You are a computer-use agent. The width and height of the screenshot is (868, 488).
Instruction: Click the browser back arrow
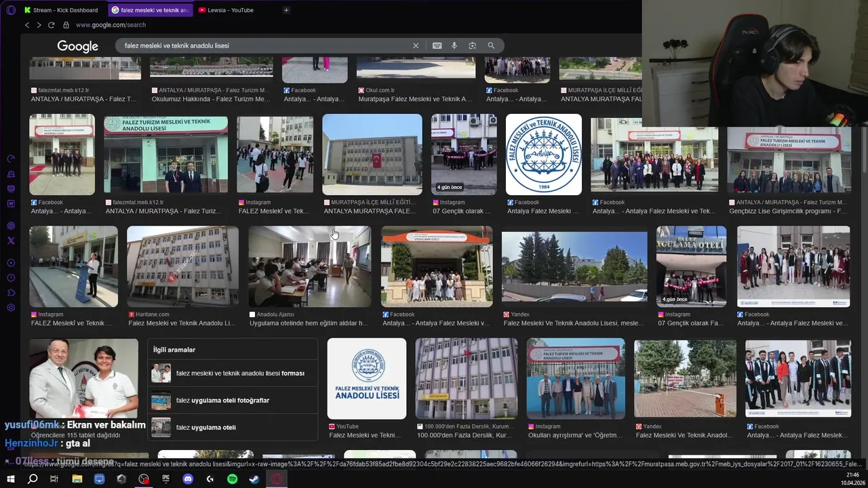pyautogui.click(x=27, y=25)
